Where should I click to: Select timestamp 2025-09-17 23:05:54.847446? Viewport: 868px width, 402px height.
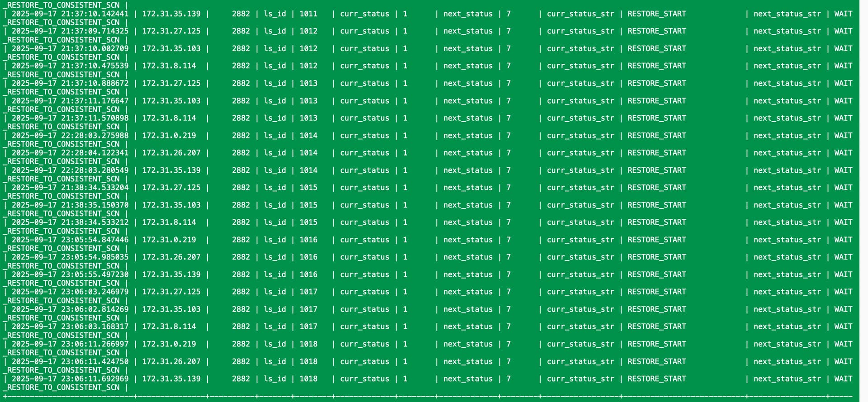(70, 240)
